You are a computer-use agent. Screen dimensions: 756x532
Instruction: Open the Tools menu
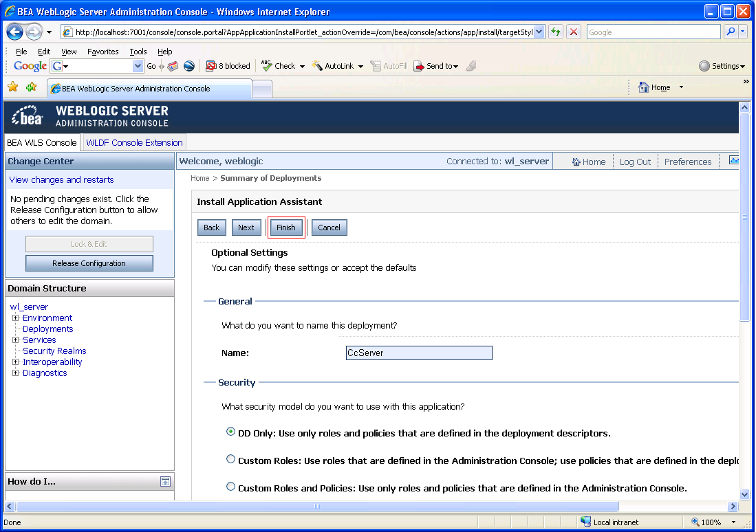138,52
